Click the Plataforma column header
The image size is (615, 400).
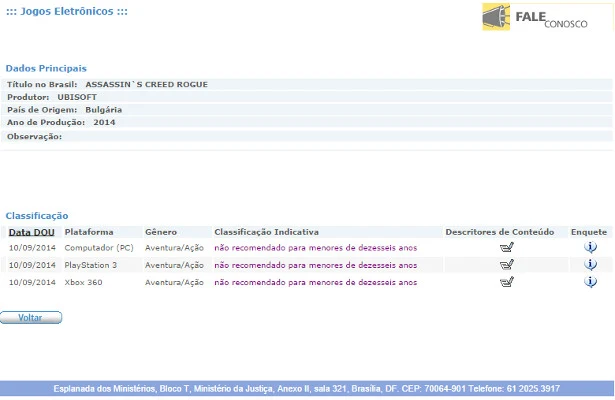tap(89, 232)
